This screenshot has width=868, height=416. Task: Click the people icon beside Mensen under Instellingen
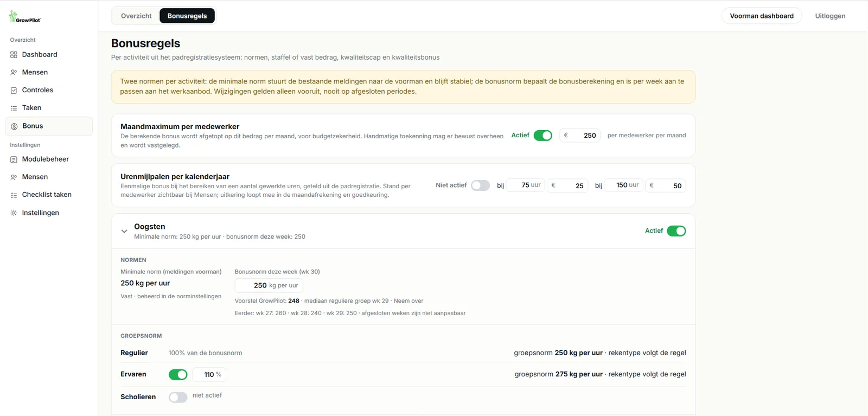14,177
